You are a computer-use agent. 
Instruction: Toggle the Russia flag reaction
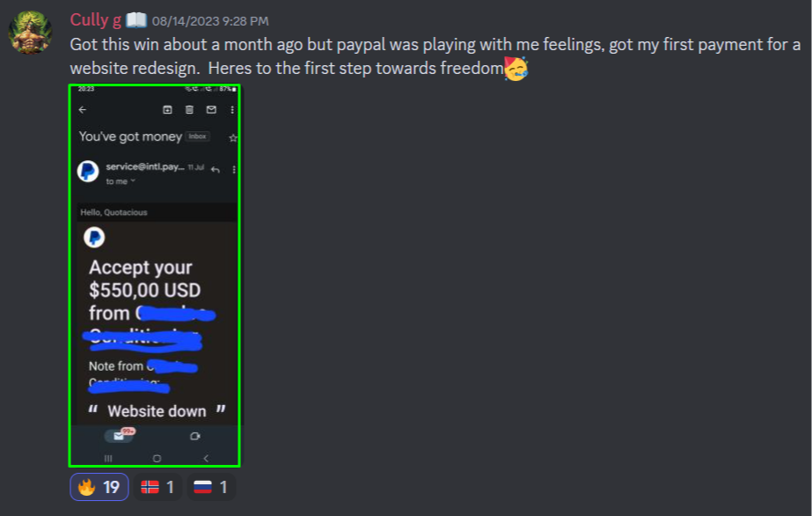(211, 487)
